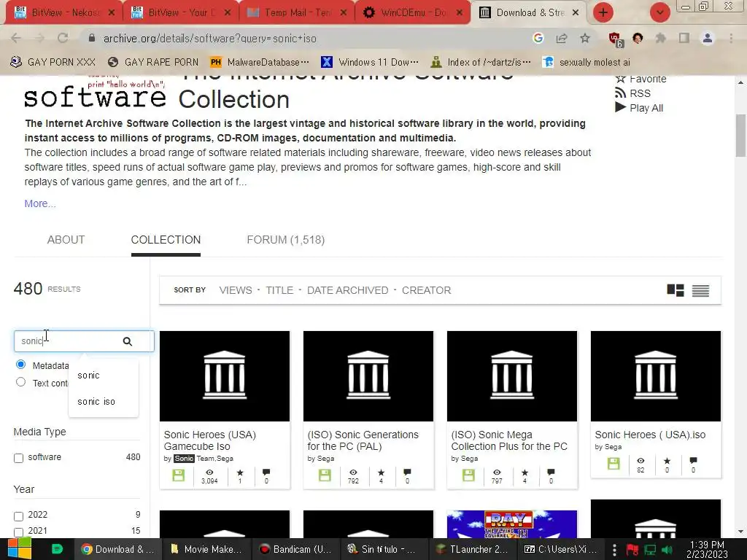Sort results by VIEWS
This screenshot has width=747, height=560.
236,290
